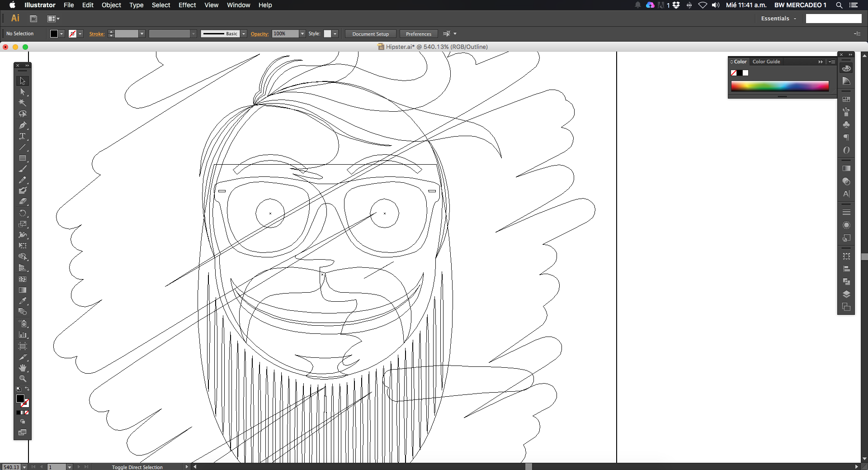Pick the Magic Wand tool

pos(22,103)
